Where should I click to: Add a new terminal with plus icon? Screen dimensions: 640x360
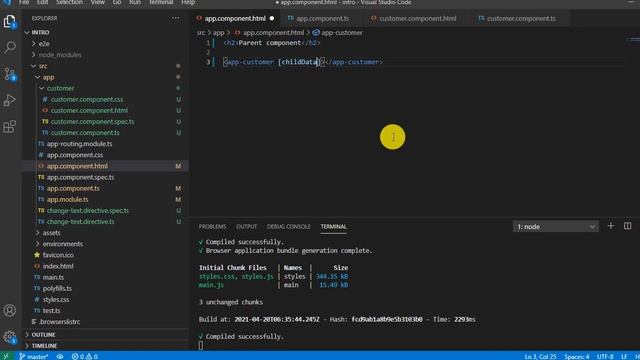coord(611,226)
